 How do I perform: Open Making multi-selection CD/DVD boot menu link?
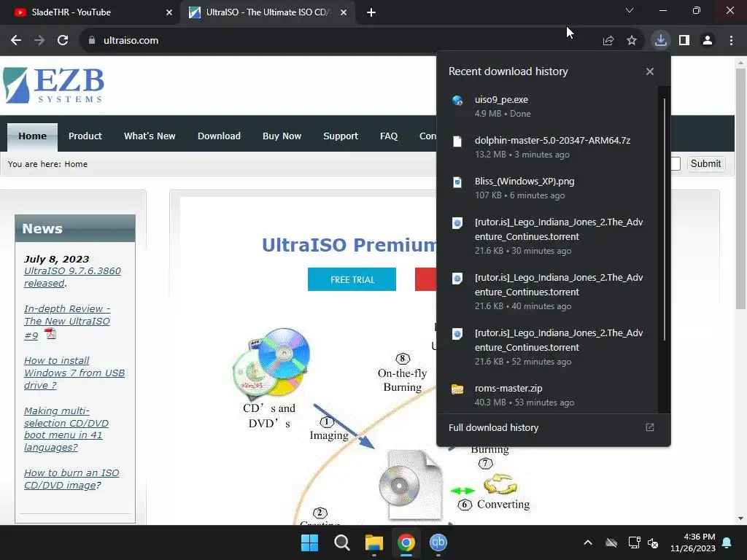tap(66, 429)
